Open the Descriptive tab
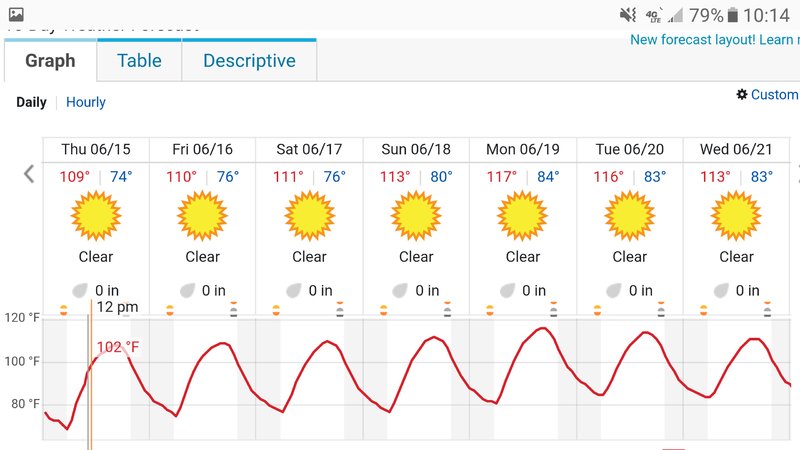 pyautogui.click(x=249, y=61)
